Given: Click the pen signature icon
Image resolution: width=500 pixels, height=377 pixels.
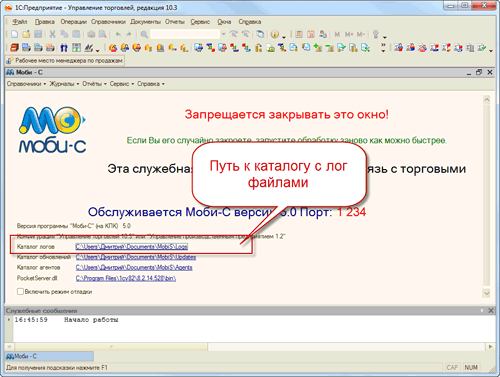Looking at the screenshot, I should tap(88, 48).
